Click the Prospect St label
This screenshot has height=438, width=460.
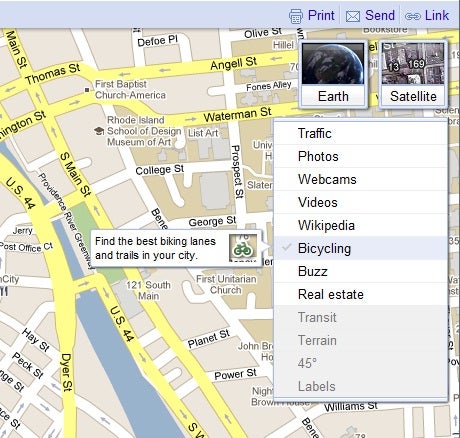237,172
